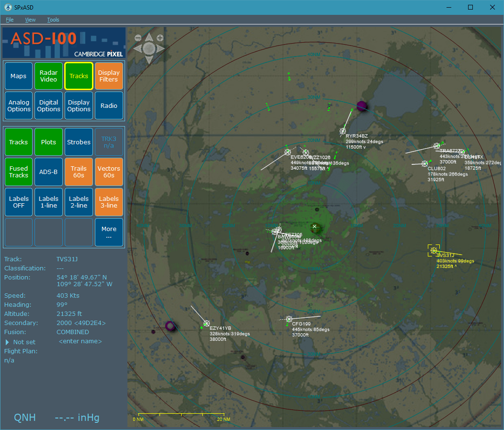The width and height of the screenshot is (504, 430).
Task: Pan west using the compass left arrow
Action: coord(137,48)
